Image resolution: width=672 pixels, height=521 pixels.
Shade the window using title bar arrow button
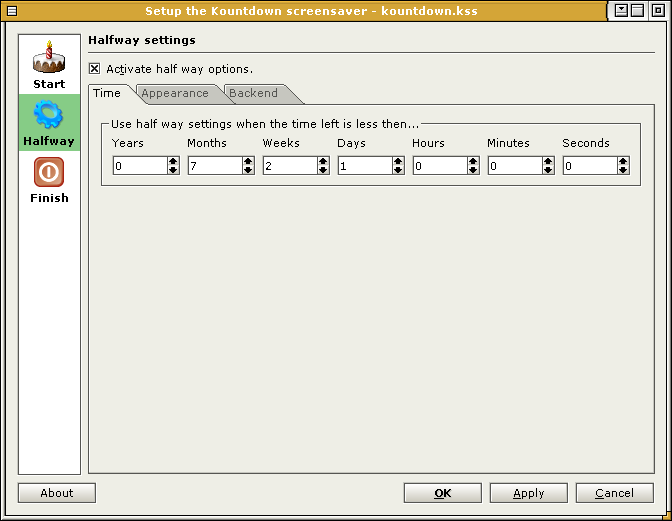point(621,10)
